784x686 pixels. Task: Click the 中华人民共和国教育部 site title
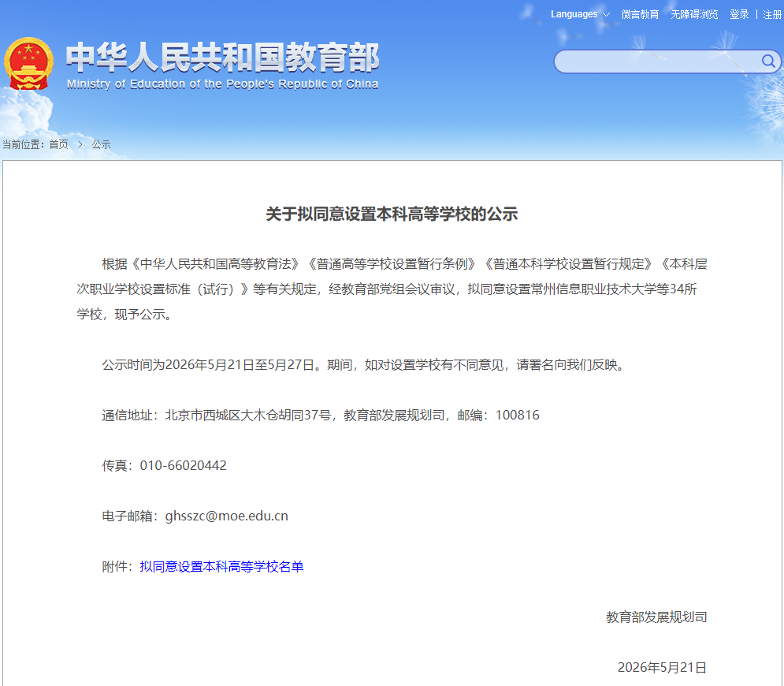point(222,57)
